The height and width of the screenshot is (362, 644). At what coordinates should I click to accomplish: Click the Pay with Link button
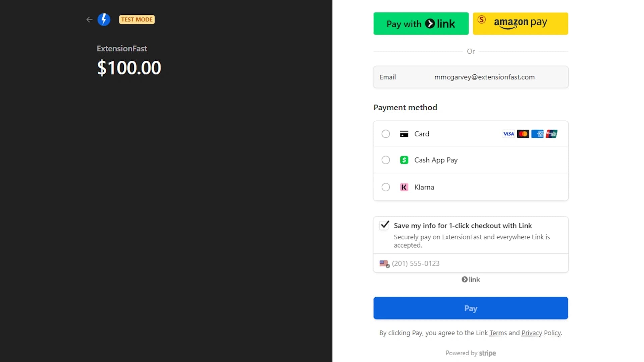[x=421, y=23]
